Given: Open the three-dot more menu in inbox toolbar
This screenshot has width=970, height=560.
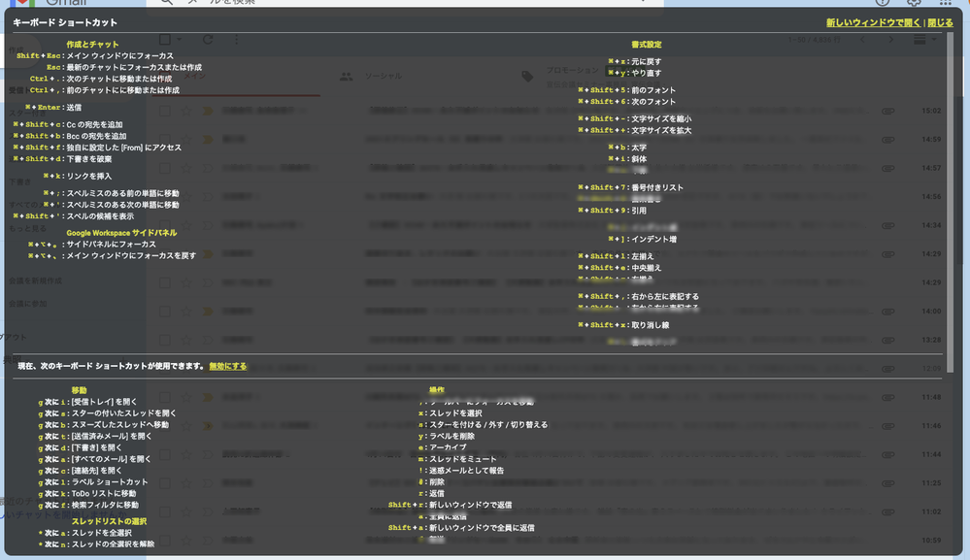Looking at the screenshot, I should [236, 40].
